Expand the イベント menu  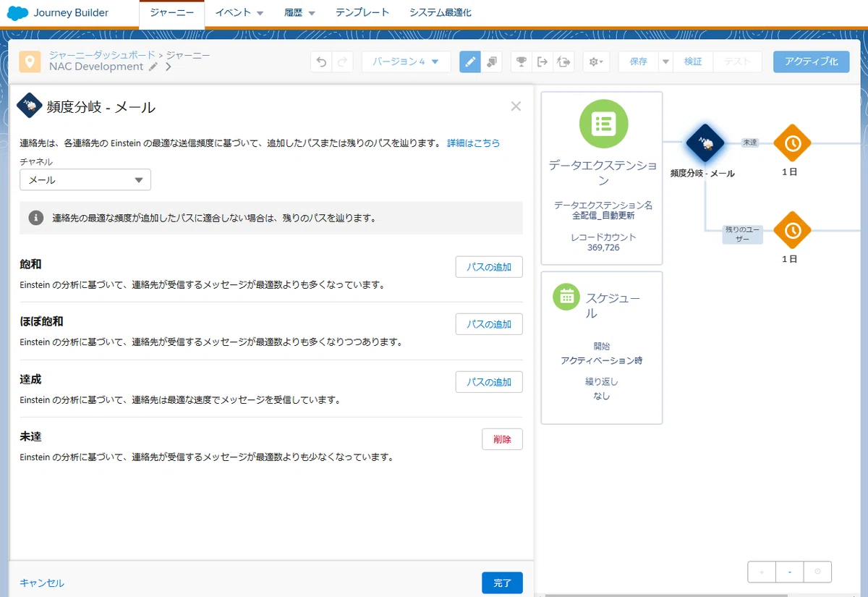tap(239, 13)
